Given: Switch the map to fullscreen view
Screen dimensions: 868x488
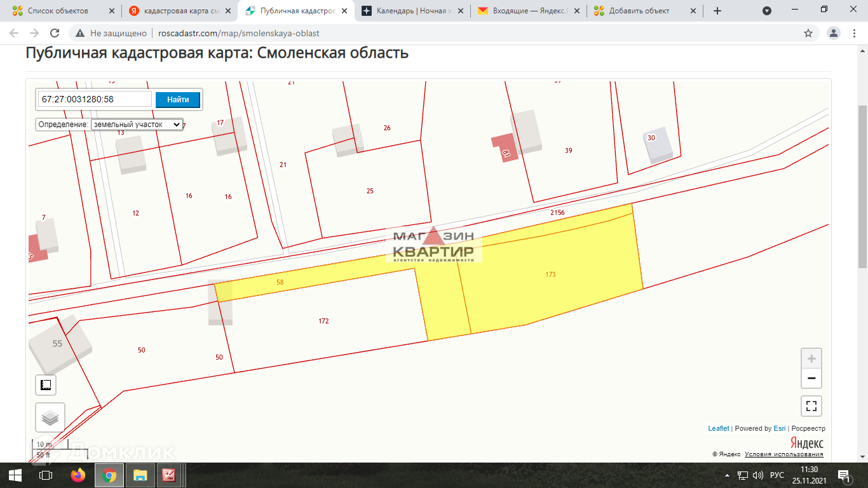Looking at the screenshot, I should coord(811,405).
